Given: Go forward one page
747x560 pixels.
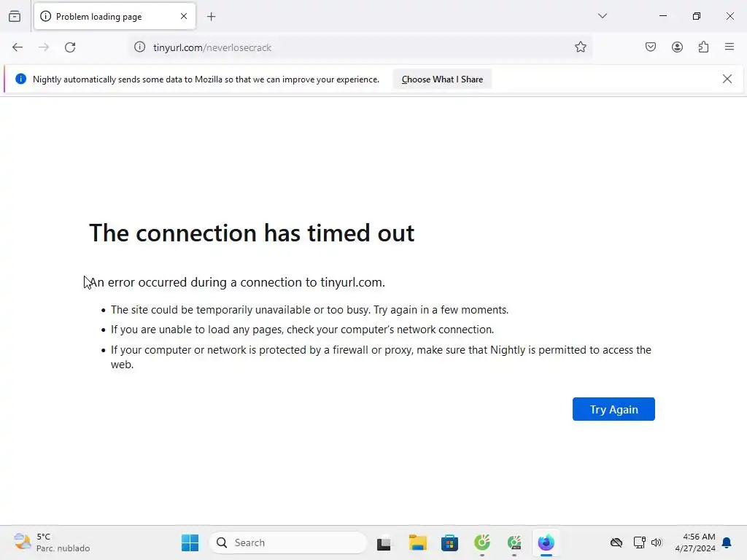Looking at the screenshot, I should click(x=44, y=47).
